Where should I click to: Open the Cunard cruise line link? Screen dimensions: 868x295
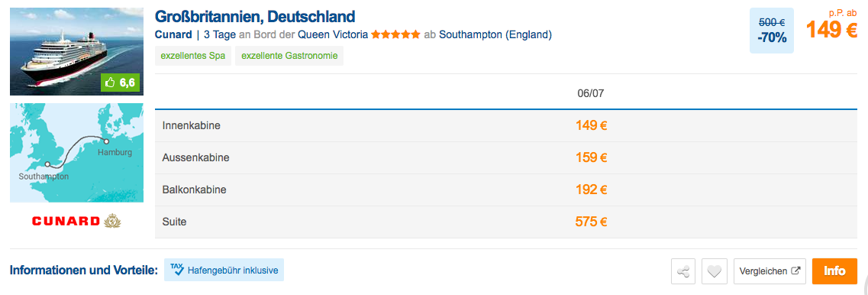[173, 35]
